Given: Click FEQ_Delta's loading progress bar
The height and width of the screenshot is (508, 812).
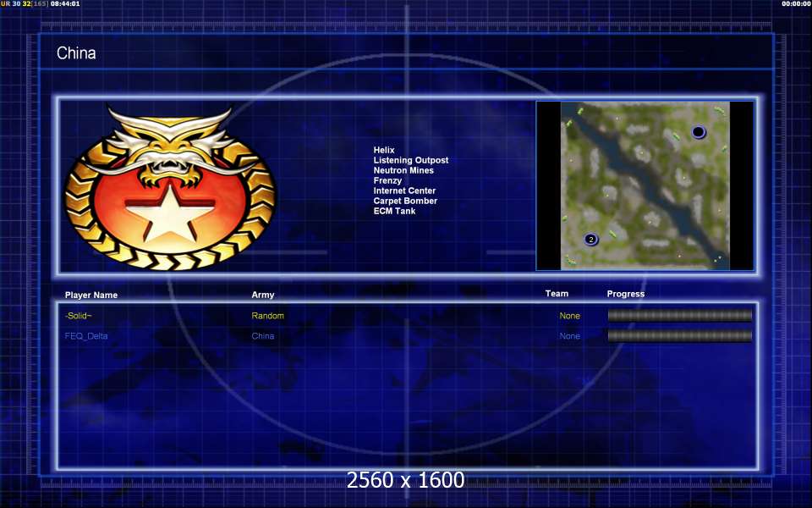Looking at the screenshot, I should 679,336.
